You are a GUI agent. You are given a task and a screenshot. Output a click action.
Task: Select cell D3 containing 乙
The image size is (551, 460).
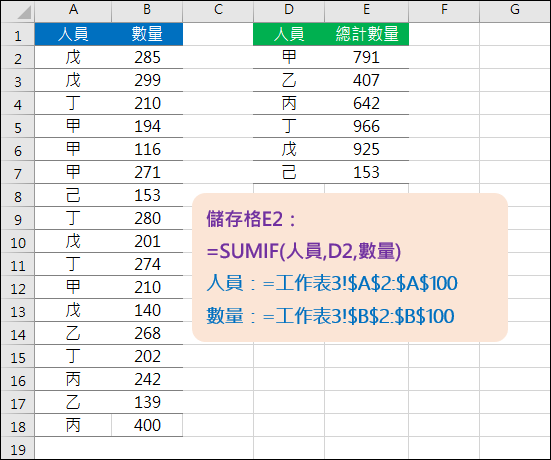(x=289, y=80)
